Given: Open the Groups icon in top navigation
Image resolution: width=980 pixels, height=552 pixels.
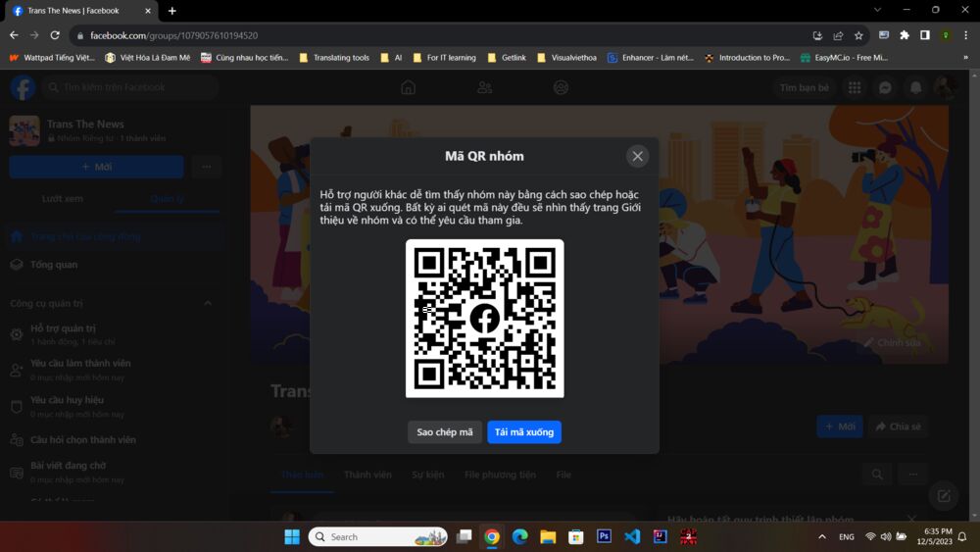Looking at the screenshot, I should 561,87.
